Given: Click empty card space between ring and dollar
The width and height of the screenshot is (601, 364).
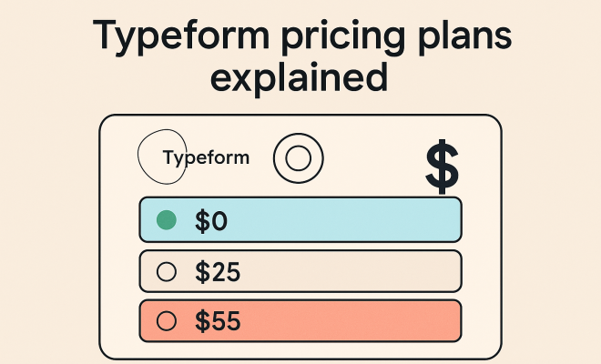Looking at the screenshot, I should point(373,159).
